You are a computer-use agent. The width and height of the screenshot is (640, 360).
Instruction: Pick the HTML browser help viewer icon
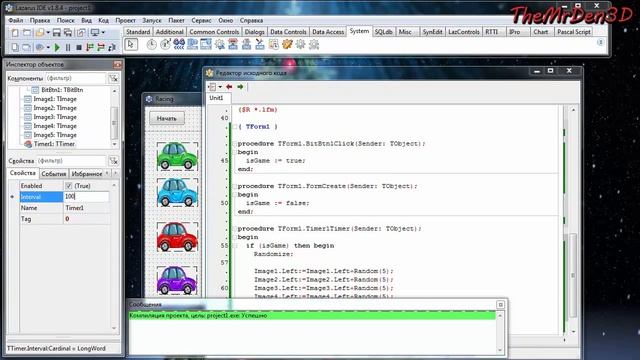pos(206,44)
